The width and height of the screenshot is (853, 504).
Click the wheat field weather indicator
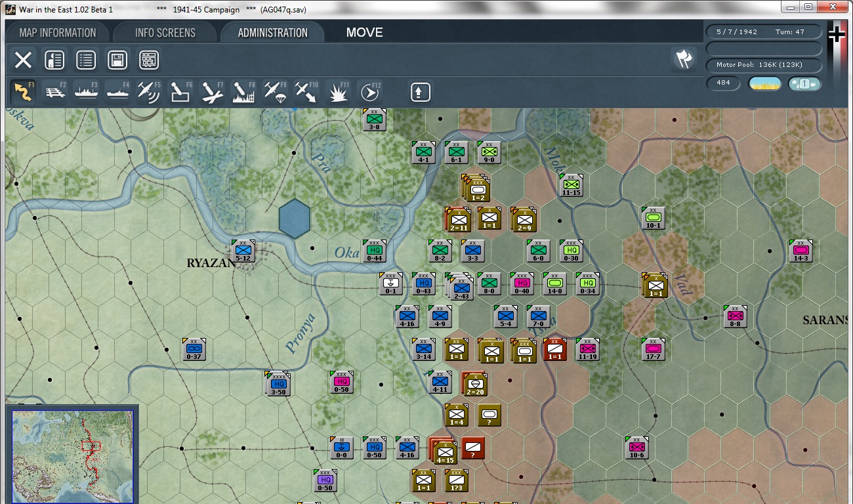click(765, 84)
